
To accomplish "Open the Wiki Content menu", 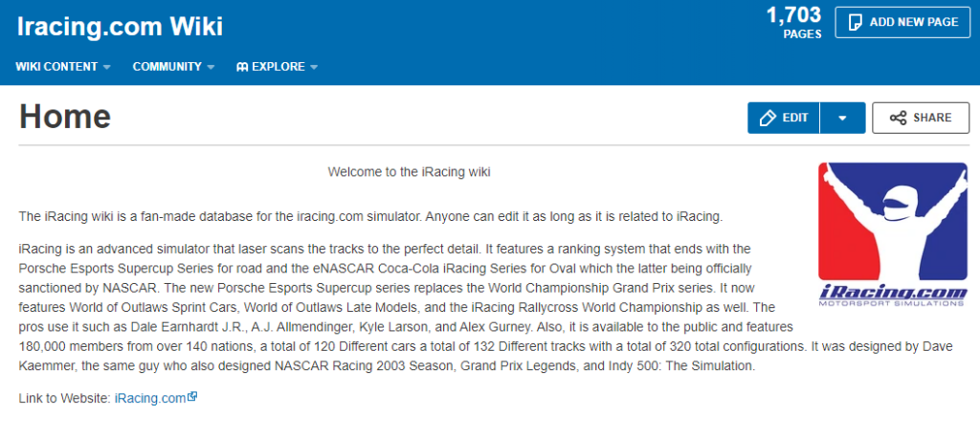I will click(57, 67).
